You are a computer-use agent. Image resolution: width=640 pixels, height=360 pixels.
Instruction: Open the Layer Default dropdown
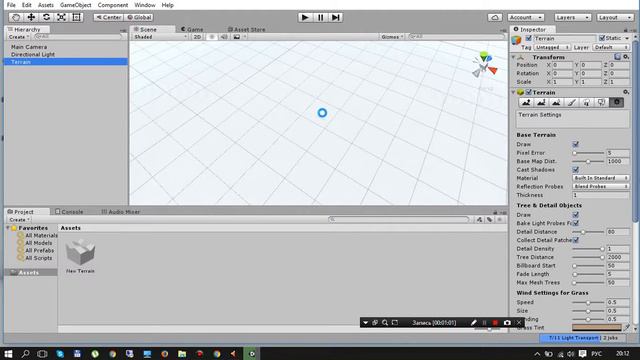point(611,47)
